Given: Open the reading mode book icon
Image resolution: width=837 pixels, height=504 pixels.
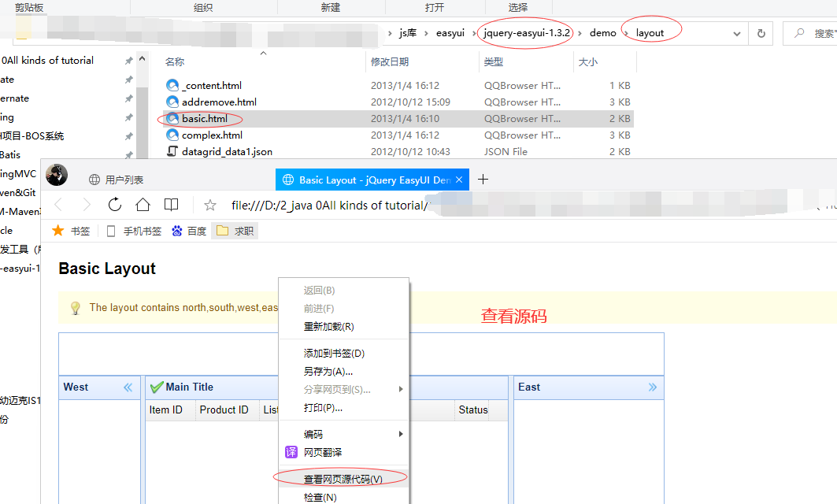Looking at the screenshot, I should coord(171,205).
